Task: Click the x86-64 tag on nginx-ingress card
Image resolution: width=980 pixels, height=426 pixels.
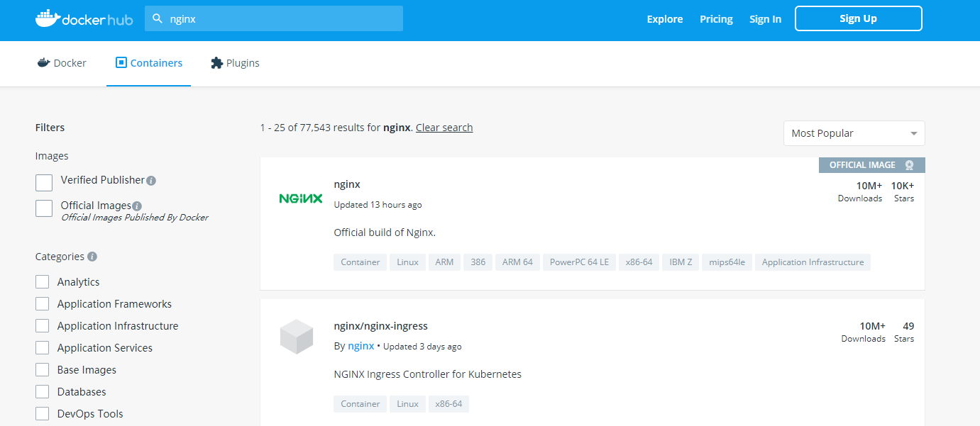Action: [448, 404]
